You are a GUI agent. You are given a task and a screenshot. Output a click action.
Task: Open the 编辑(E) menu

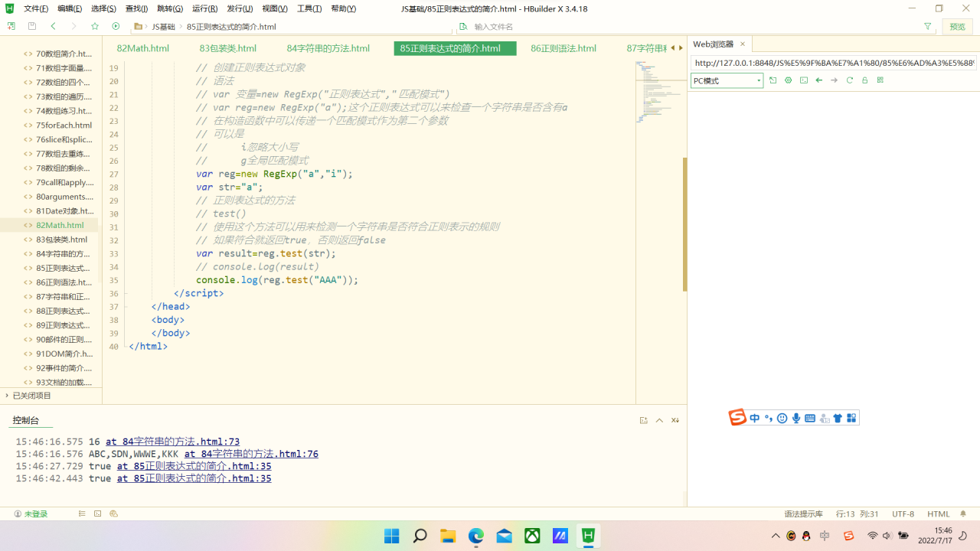70,8
